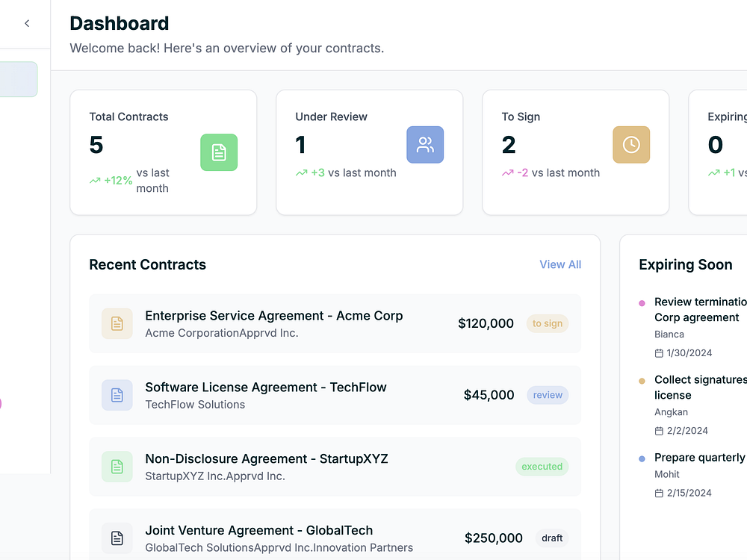
Task: Click the Under Review card title
Action: click(331, 116)
